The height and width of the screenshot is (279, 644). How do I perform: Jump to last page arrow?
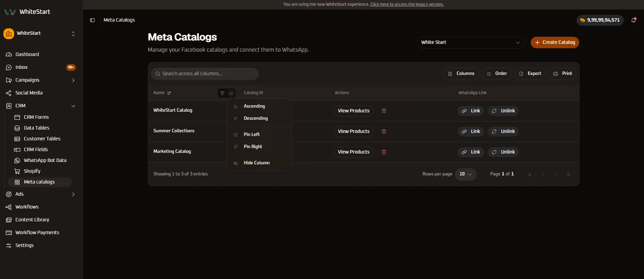point(568,174)
